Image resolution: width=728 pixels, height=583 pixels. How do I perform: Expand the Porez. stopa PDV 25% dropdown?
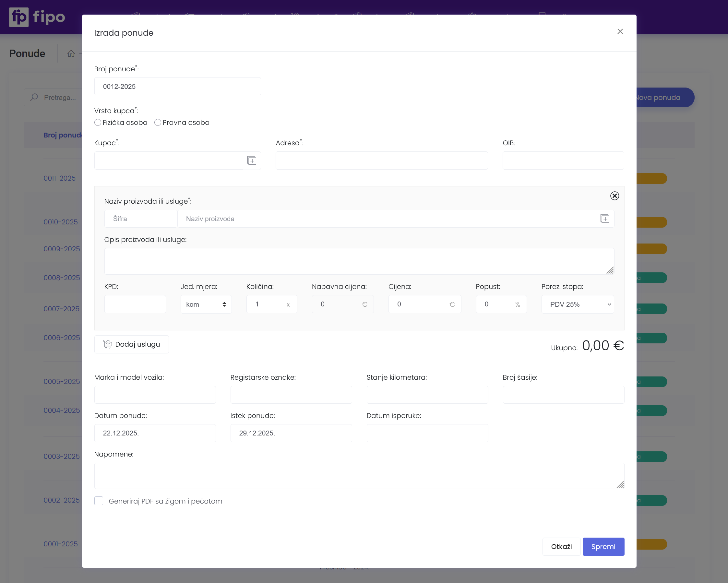(578, 304)
